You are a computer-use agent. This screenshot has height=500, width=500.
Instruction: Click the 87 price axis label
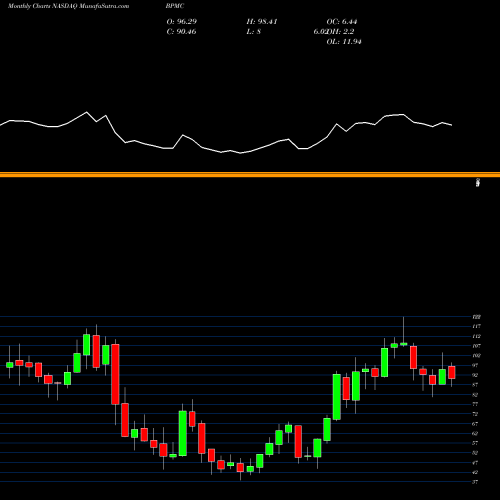(475, 385)
